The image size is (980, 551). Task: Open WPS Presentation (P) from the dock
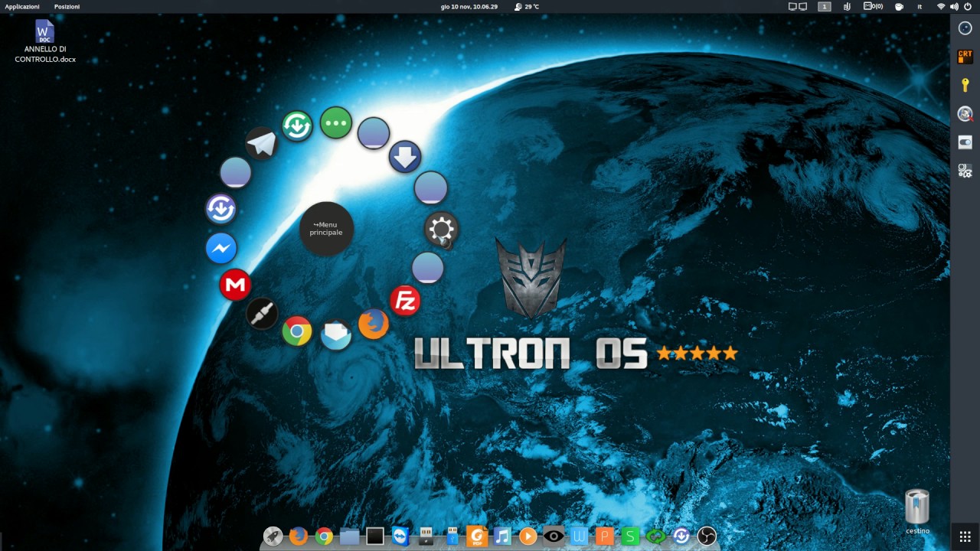click(605, 536)
